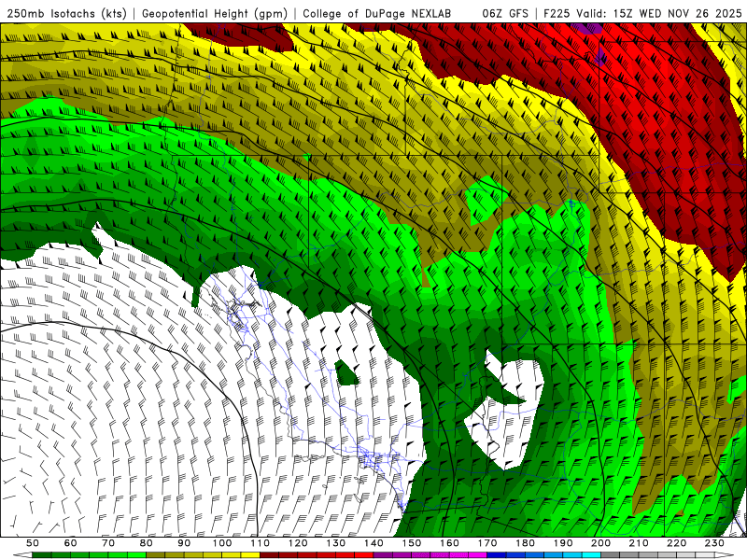Click the legend value '180'

tap(525, 543)
